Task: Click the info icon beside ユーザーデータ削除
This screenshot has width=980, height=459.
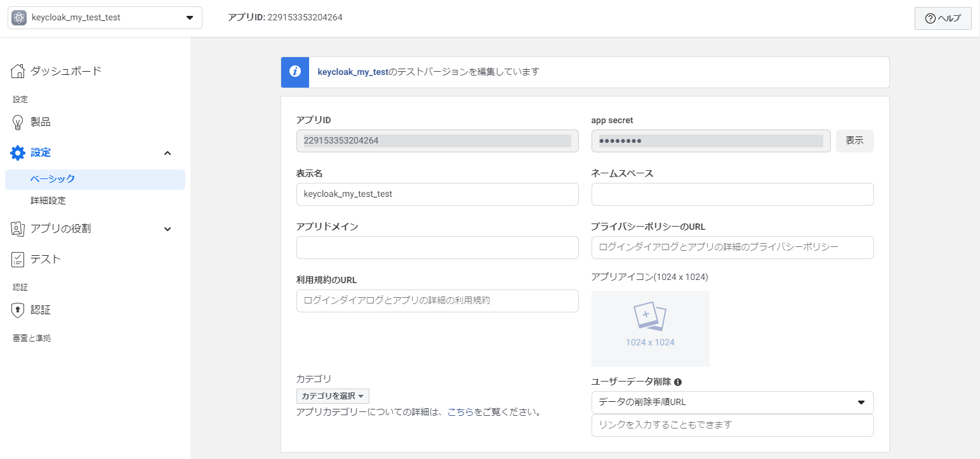Action: click(x=678, y=382)
